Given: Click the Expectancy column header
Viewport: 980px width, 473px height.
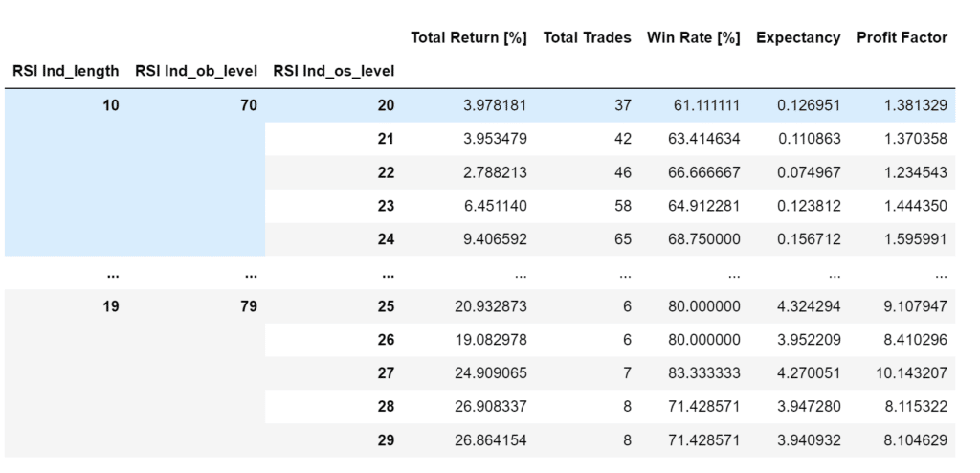Looking at the screenshot, I should (x=798, y=38).
